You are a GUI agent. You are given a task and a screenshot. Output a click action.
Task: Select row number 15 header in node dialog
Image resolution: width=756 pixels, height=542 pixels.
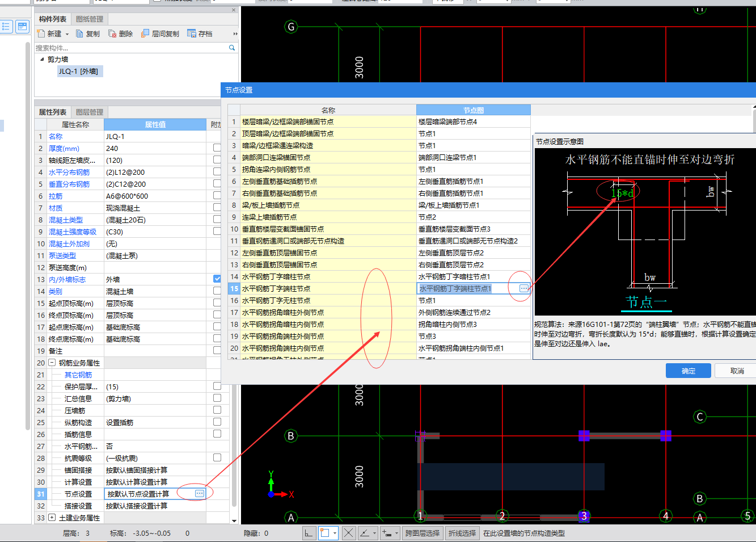point(234,288)
